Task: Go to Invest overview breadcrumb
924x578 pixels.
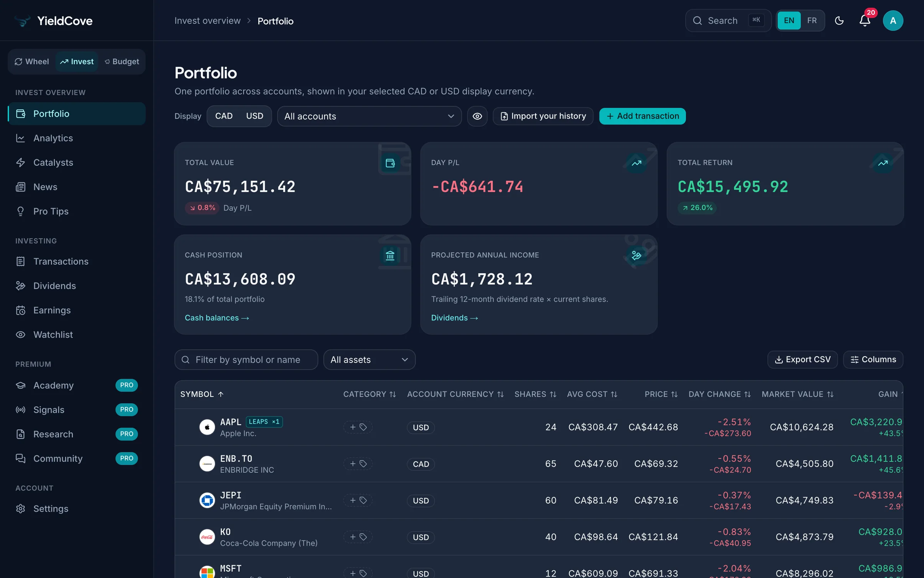Action: pyautogui.click(x=208, y=21)
